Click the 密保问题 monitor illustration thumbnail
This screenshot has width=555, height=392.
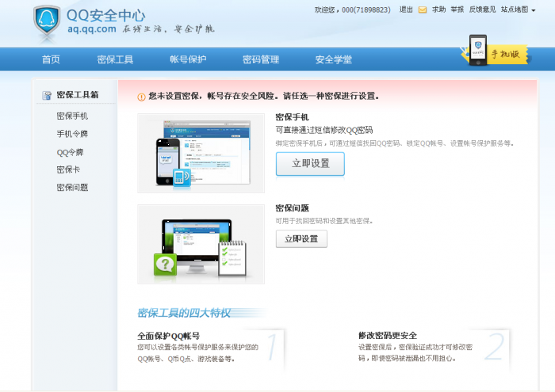[201, 244]
